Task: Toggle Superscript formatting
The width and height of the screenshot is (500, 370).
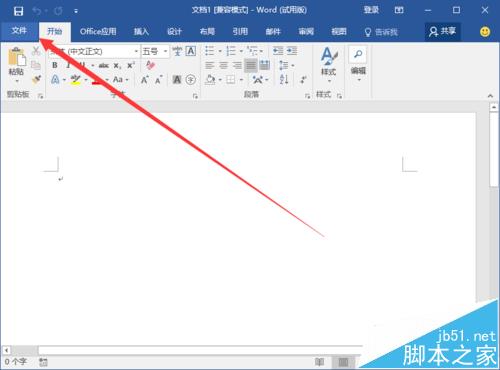Action: [x=131, y=65]
